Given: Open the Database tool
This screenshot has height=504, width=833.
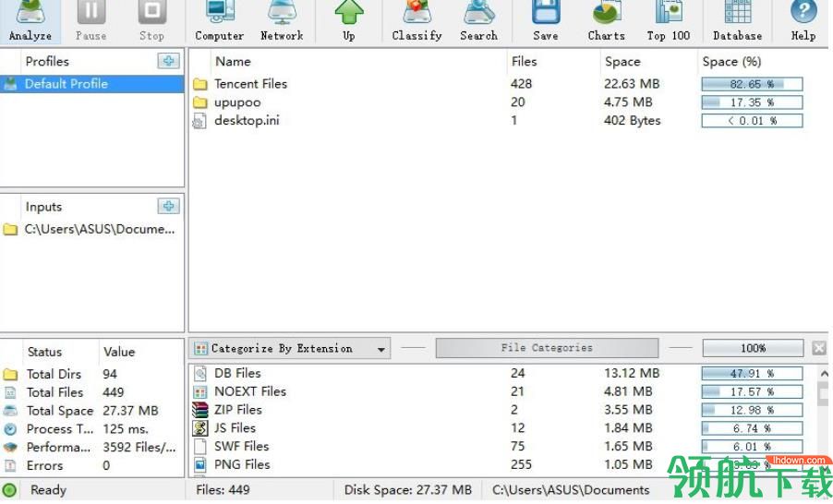Looking at the screenshot, I should (737, 21).
